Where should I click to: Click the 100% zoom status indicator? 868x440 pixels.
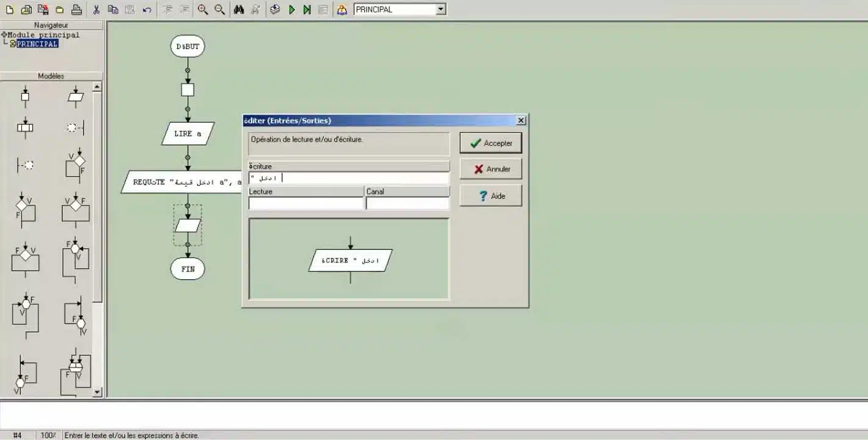48,435
